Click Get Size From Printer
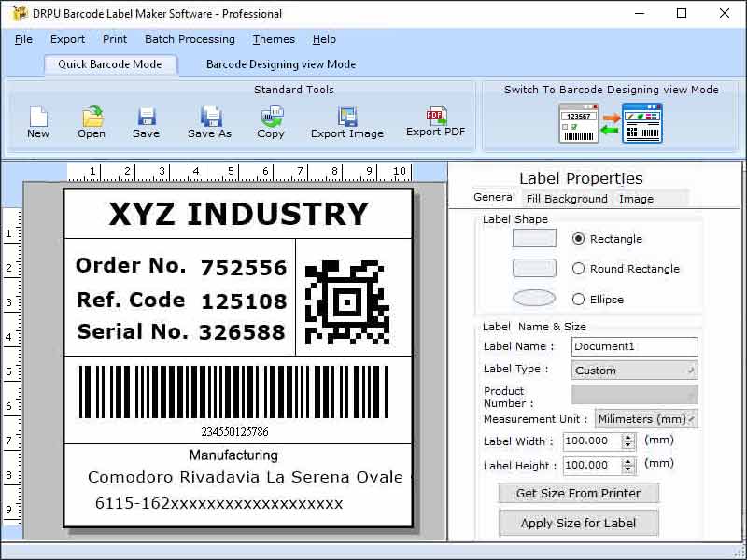The image size is (747, 560). [x=578, y=493]
